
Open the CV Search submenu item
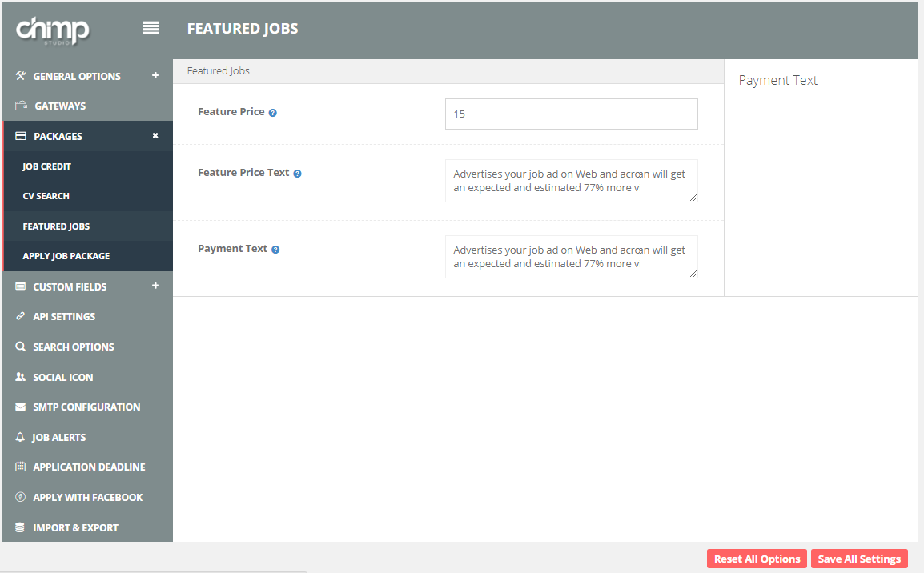pos(46,196)
